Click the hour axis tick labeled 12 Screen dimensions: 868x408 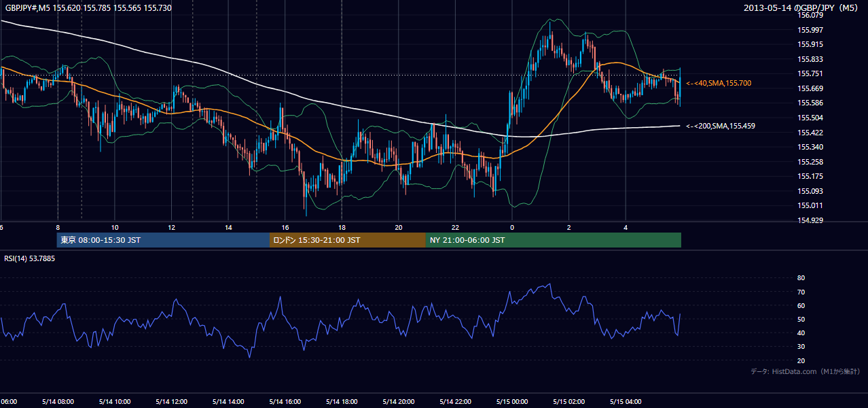pos(172,228)
